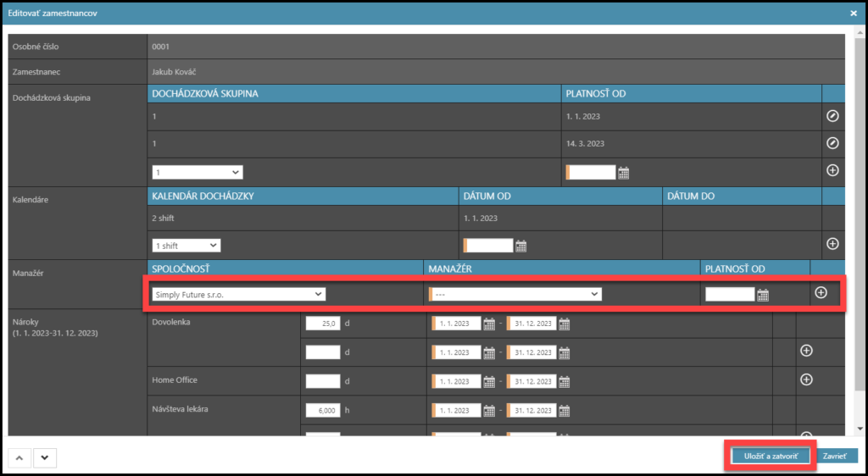This screenshot has height=476, width=868.
Task: Add new attendance calendar row with plus icon
Action: coord(832,244)
